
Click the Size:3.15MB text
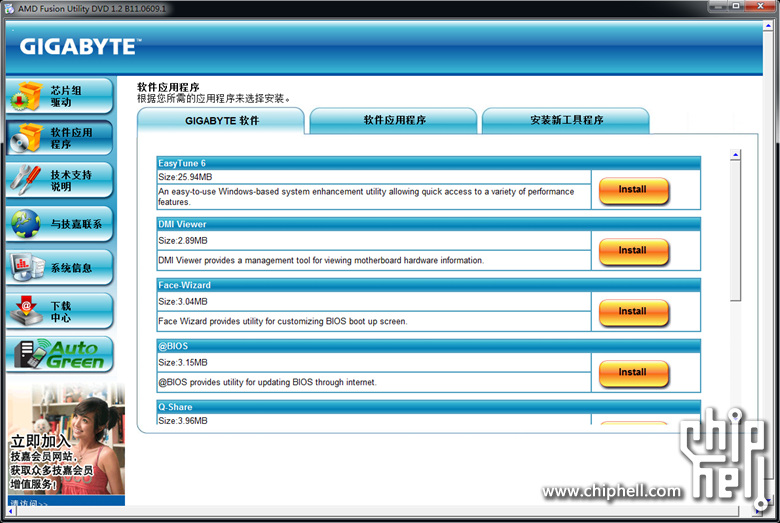[x=183, y=363]
